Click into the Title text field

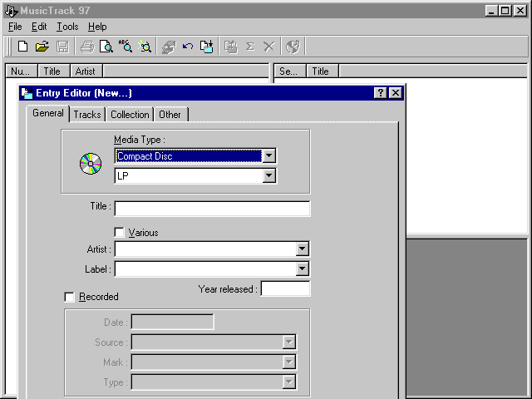(212, 209)
